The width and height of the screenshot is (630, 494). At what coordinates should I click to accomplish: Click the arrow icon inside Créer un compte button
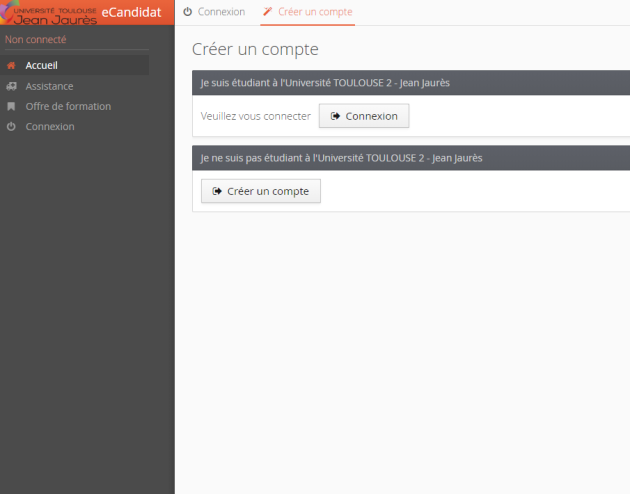pyautogui.click(x=217, y=191)
